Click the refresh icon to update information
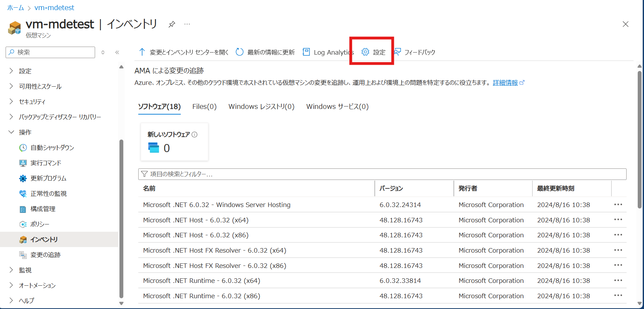The width and height of the screenshot is (644, 309). pyautogui.click(x=240, y=52)
